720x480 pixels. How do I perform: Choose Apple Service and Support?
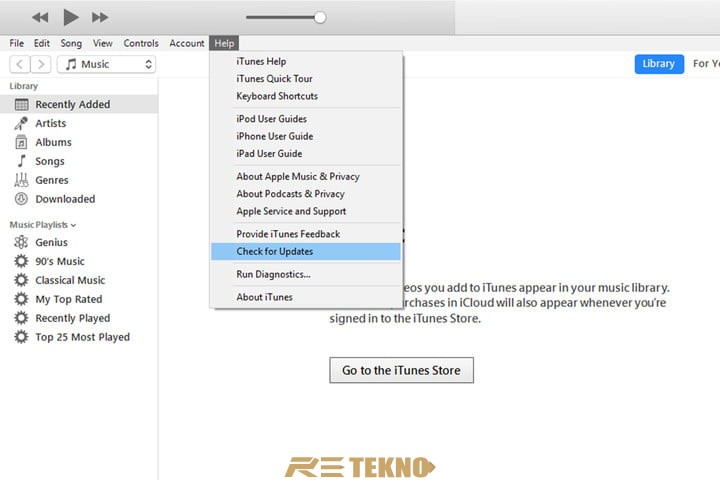point(306,211)
